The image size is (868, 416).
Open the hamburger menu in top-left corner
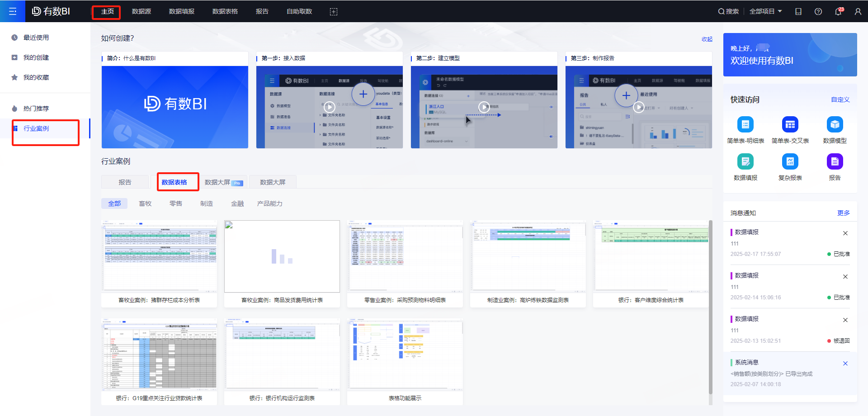click(13, 11)
